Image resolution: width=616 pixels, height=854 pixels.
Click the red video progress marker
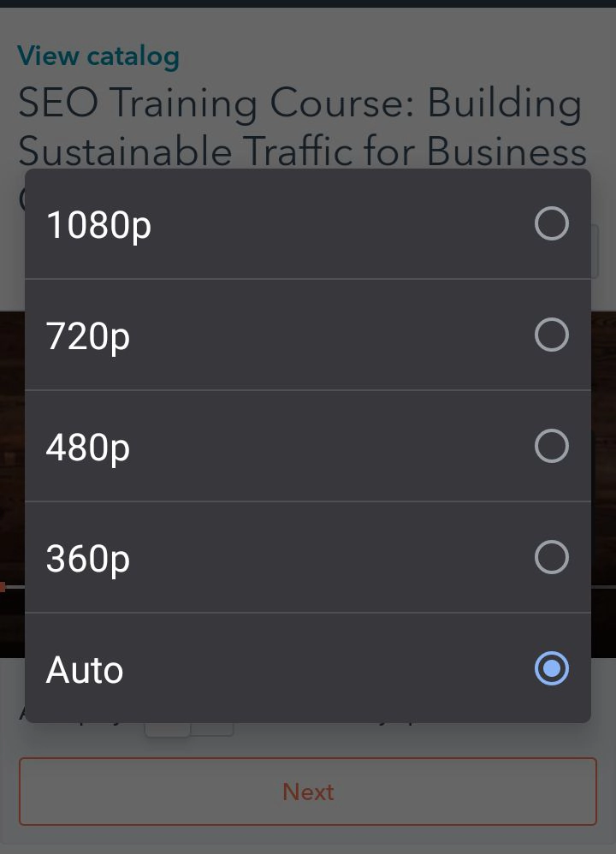[3, 587]
